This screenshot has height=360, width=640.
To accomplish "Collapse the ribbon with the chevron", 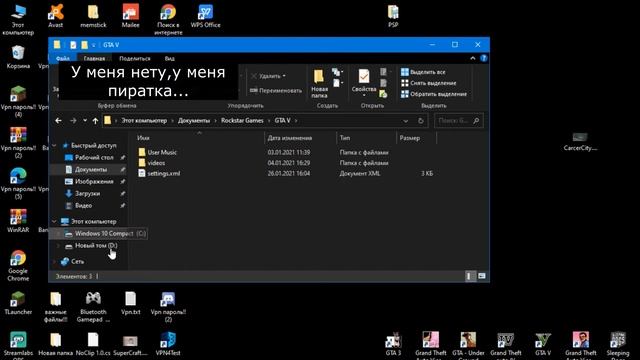I will [x=473, y=58].
